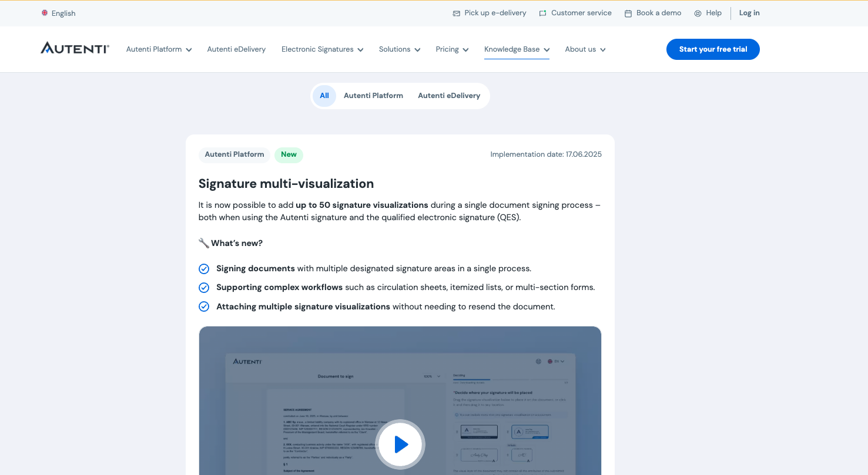Screen dimensions: 868x475
Task: Click checkmark icon beside Attaching multiple signature visualizations
Action: point(204,306)
